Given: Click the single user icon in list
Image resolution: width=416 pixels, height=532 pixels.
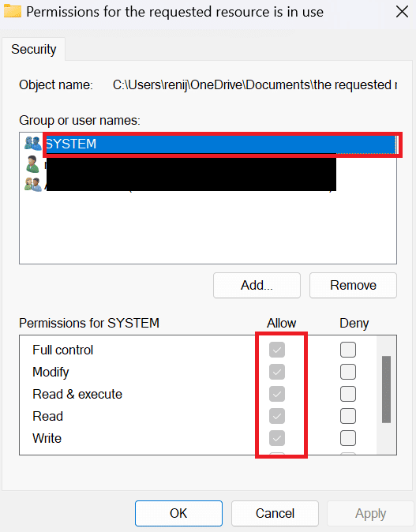Looking at the screenshot, I should [x=32, y=164].
